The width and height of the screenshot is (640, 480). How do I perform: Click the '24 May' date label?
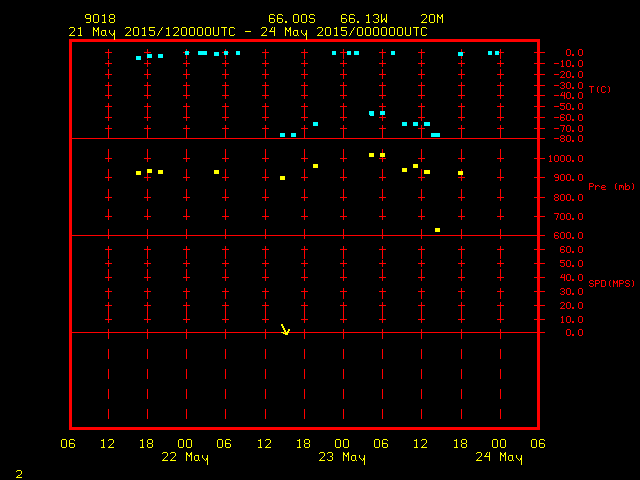499,457
